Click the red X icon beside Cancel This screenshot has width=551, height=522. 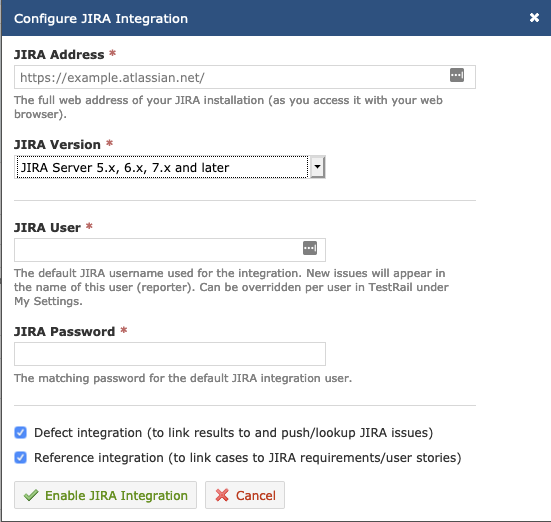pos(222,495)
